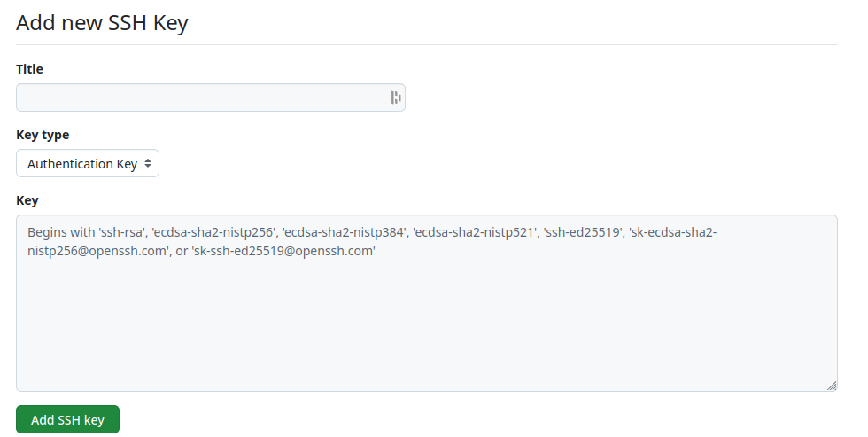The height and width of the screenshot is (437, 868).
Task: Click the horizontal divider below the page heading
Action: (426, 44)
